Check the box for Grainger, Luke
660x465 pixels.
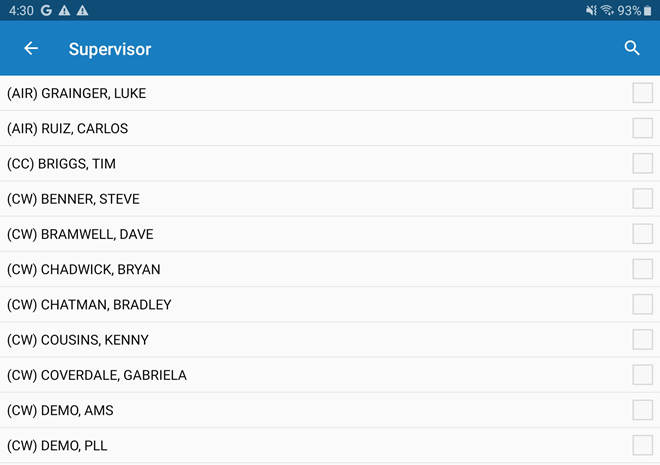pos(642,93)
